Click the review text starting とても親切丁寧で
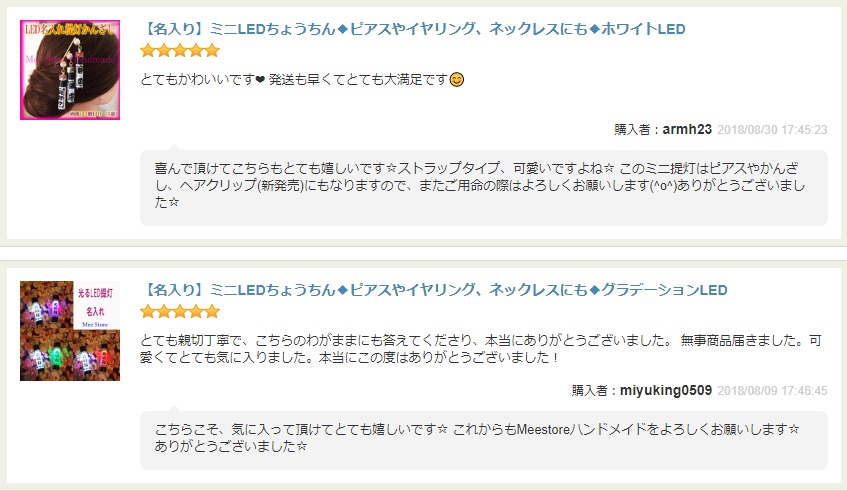 [x=481, y=349]
